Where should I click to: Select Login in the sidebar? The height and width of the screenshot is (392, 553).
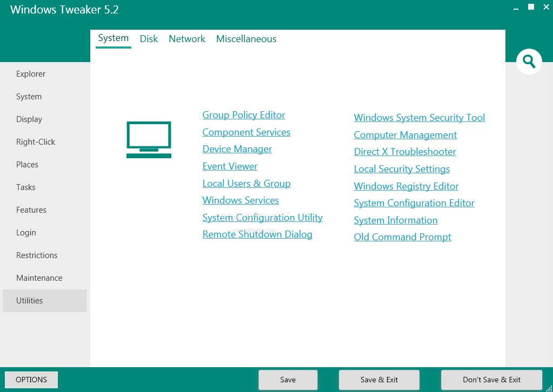pyautogui.click(x=44, y=233)
